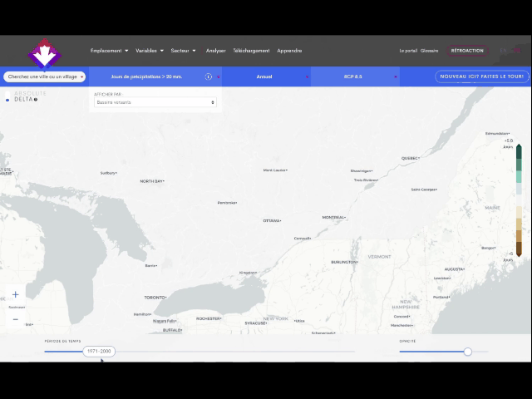The height and width of the screenshot is (399, 532).
Task: Click the darkest green legend swatch
Action: pyautogui.click(x=519, y=151)
